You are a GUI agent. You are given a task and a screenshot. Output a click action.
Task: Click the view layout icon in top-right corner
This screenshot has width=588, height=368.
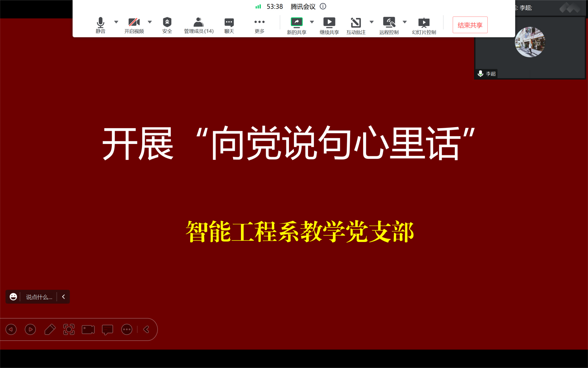(570, 8)
